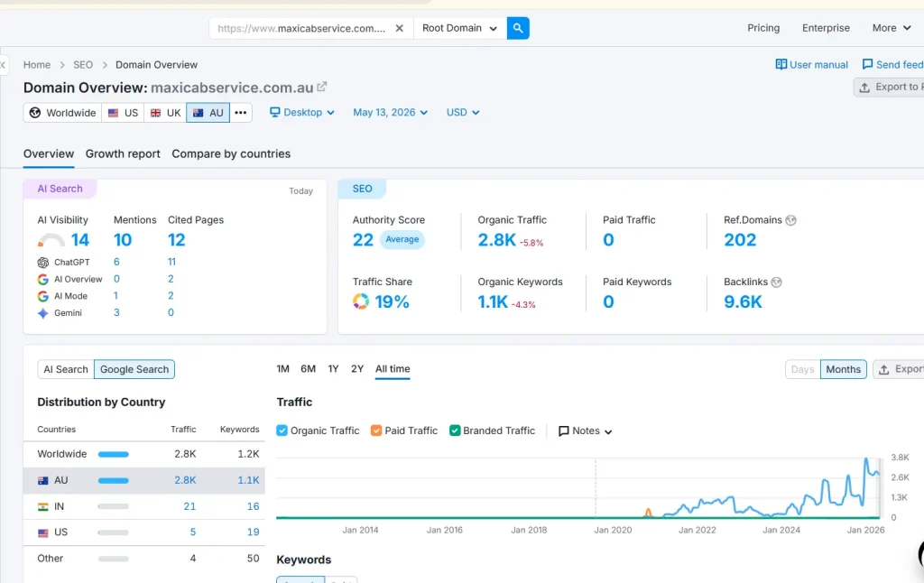Click the AU flag in the country table

[x=43, y=480]
